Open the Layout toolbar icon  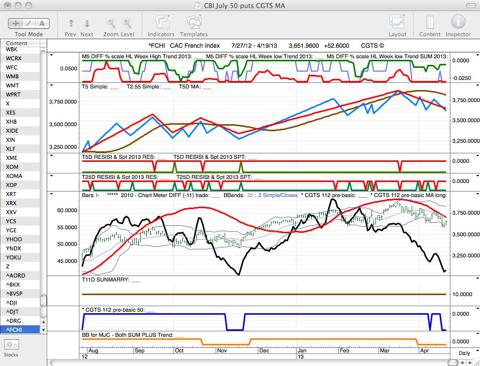(397, 23)
